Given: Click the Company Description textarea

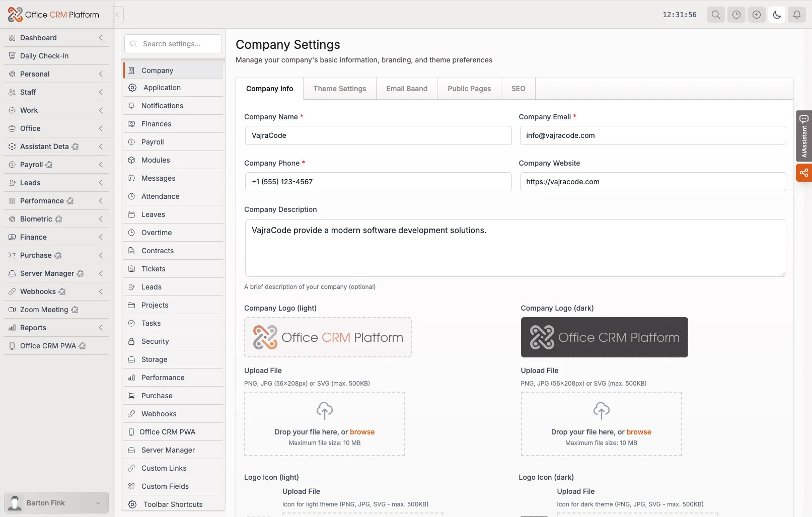Looking at the screenshot, I should tap(515, 248).
